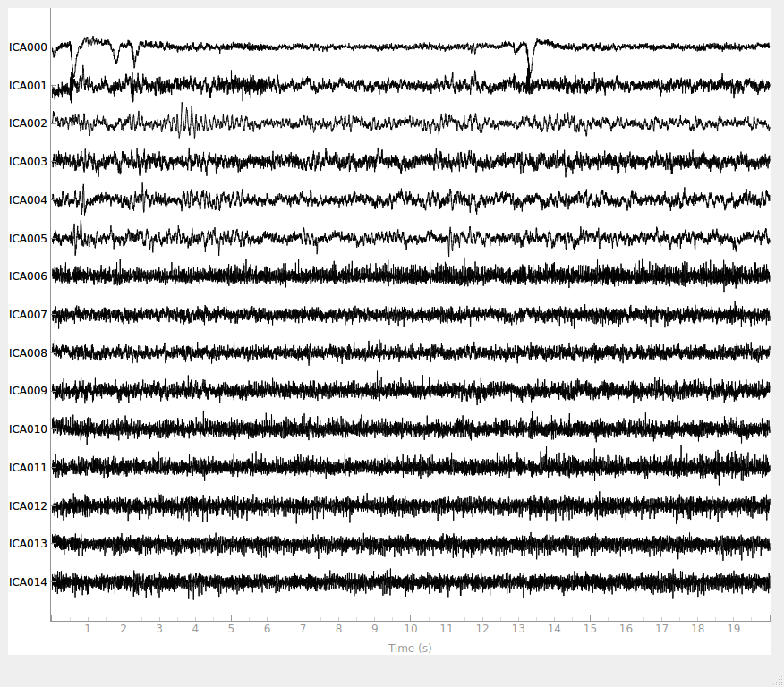The height and width of the screenshot is (687, 784).
Task: Select the ICA006 component label
Action: point(28,276)
